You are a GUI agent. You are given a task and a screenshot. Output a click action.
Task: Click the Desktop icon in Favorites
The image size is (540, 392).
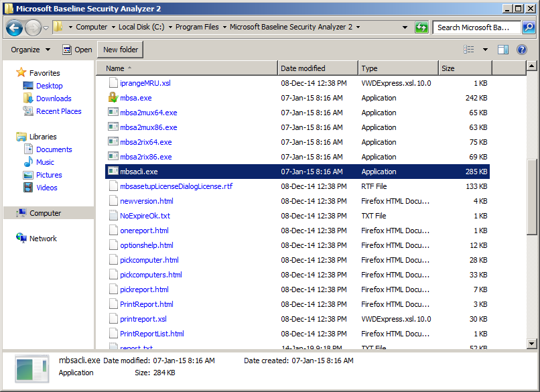pos(28,85)
